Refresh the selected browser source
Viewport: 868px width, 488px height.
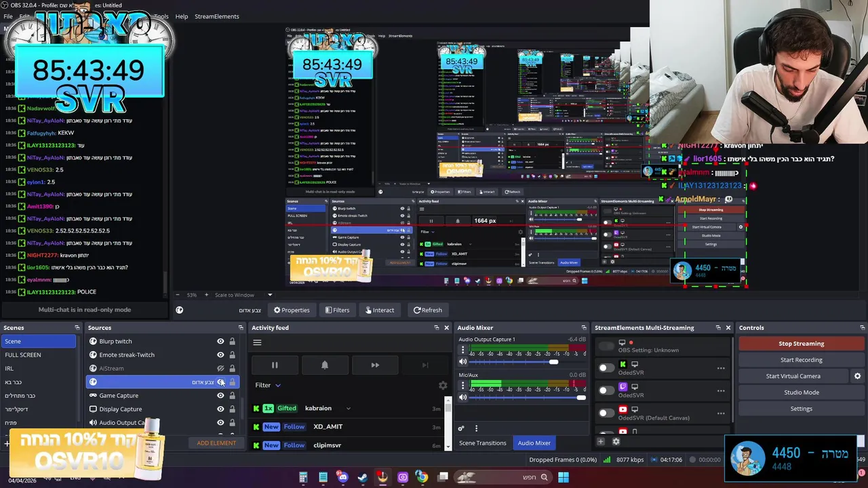(427, 310)
